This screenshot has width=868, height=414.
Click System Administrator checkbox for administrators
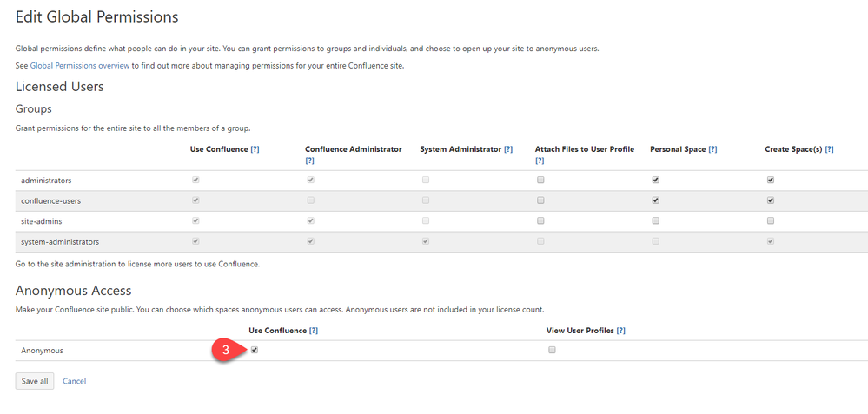click(x=425, y=181)
